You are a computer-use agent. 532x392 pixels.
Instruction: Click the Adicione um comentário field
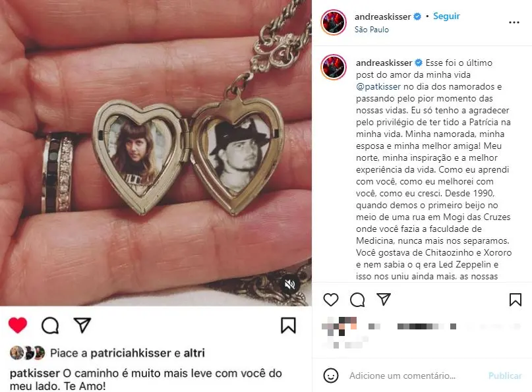click(x=402, y=376)
